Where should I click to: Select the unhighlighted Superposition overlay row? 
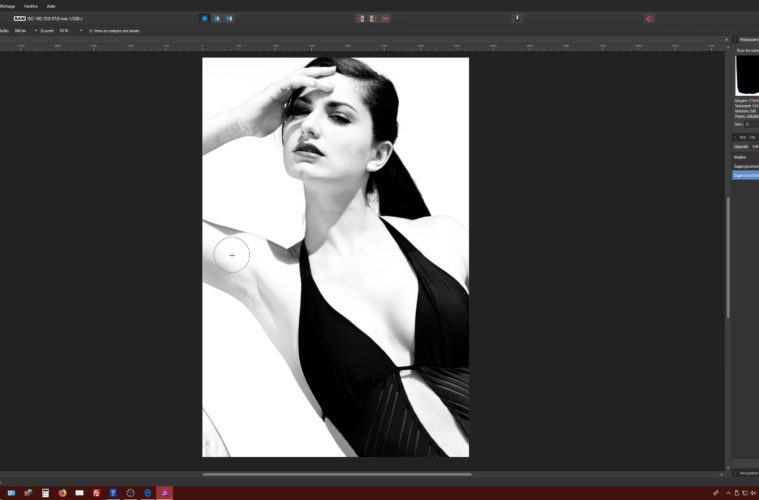pyautogui.click(x=745, y=167)
